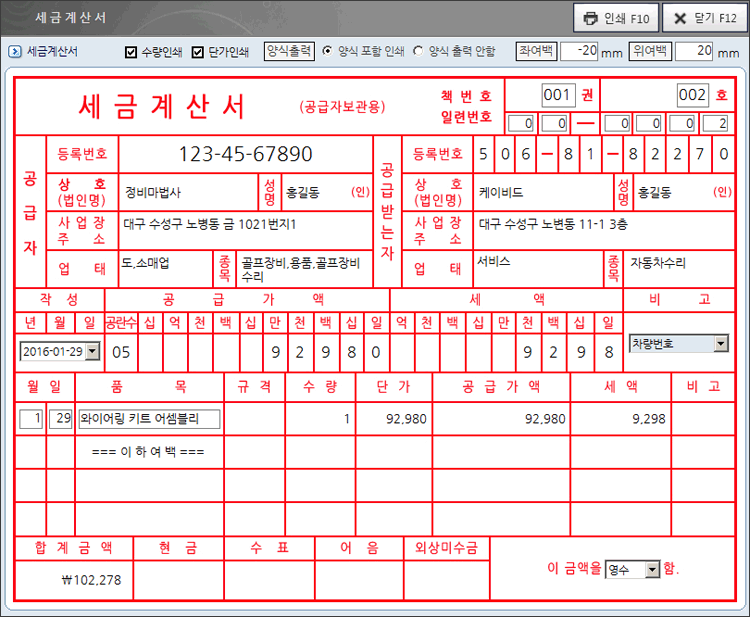This screenshot has width=750, height=617.
Task: Click recipient address 대구 수성구 노변동 11-1 3층
Action: pyautogui.click(x=553, y=224)
